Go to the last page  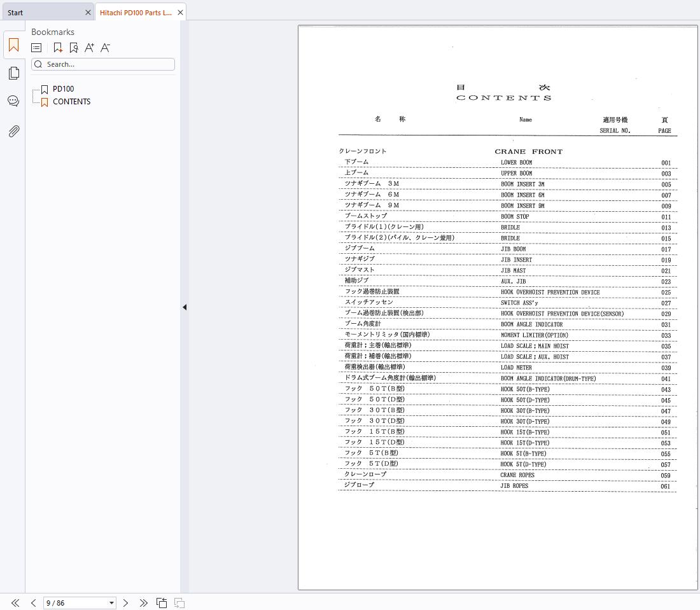coord(143,603)
